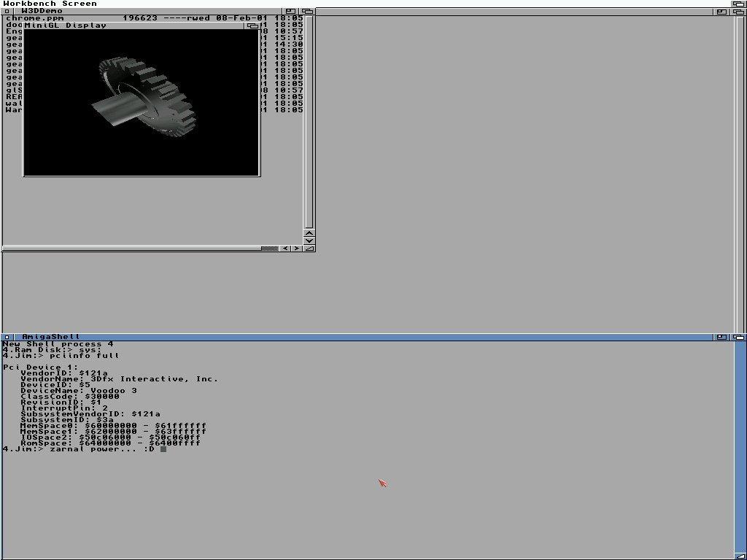Click 'VendorName: 3Dfx Interactive, Inc.' line
This screenshot has width=747, height=560.
click(119, 379)
